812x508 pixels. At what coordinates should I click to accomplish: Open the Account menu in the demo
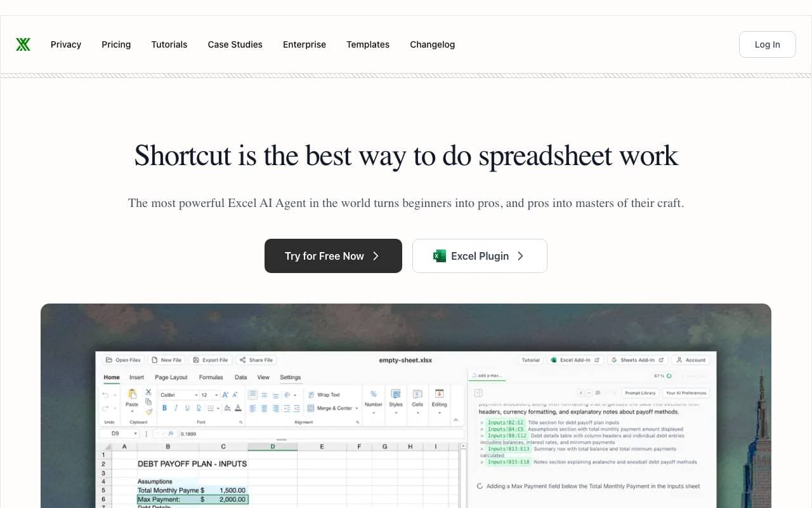(x=691, y=360)
